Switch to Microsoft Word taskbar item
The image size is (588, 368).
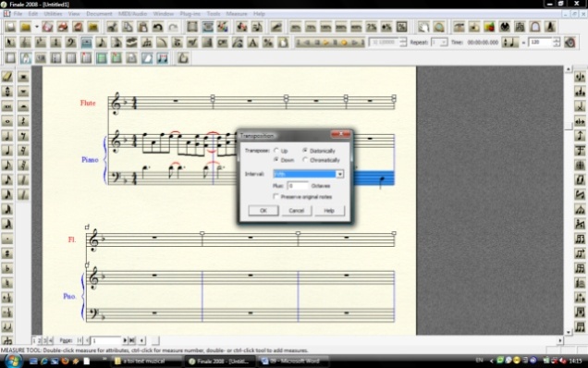point(293,361)
